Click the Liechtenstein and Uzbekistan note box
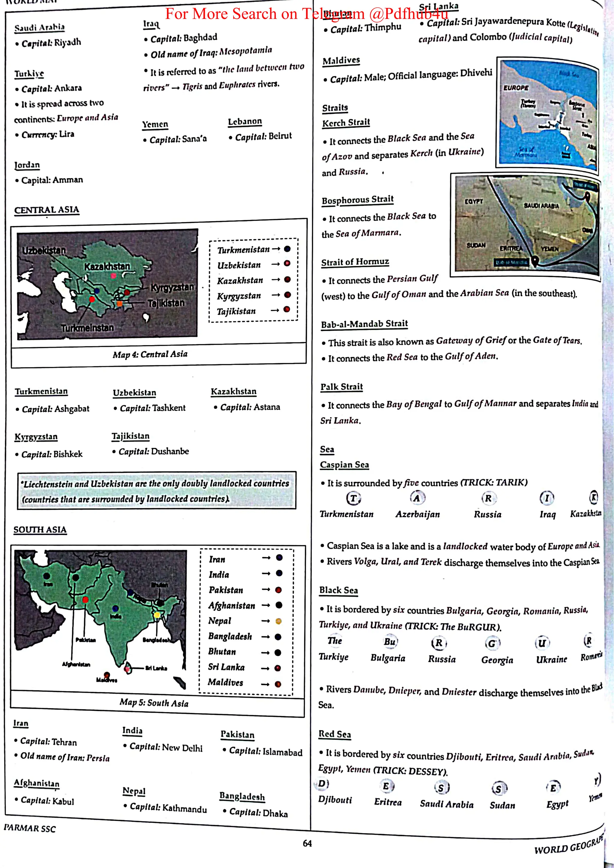614x868 pixels. click(x=156, y=491)
